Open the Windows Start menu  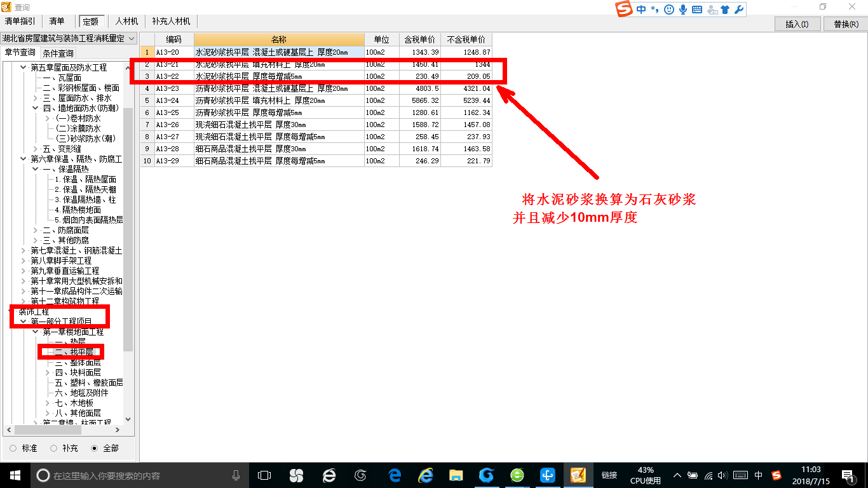coord(15,475)
